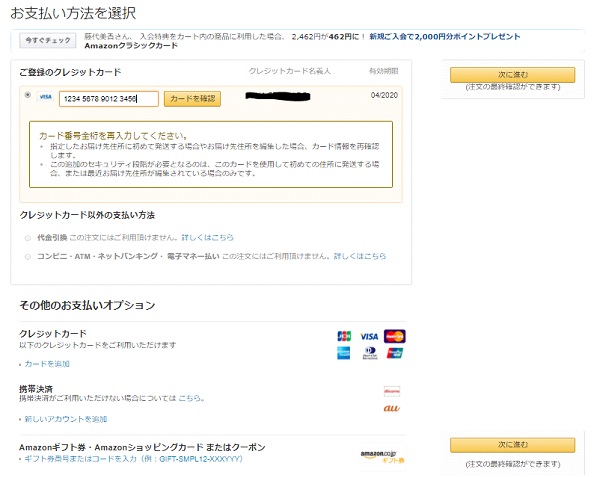Screen dimensions: 595x477
Task: Click the その他のお支払いオプション heading
Action: [x=87, y=305]
